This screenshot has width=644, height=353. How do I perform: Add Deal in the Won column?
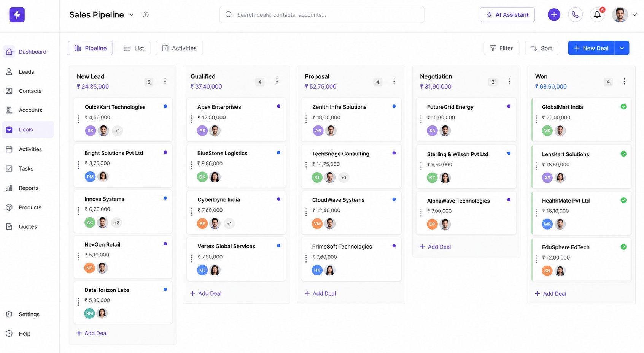[550, 294]
